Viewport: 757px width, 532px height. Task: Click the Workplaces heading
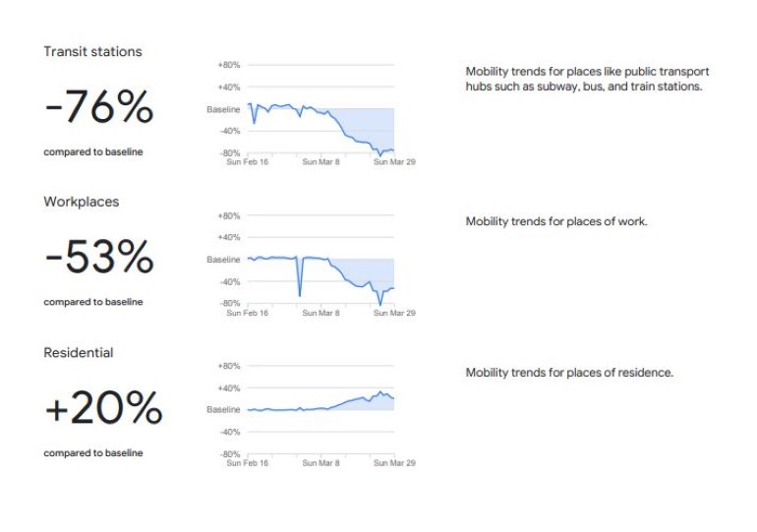pyautogui.click(x=81, y=202)
